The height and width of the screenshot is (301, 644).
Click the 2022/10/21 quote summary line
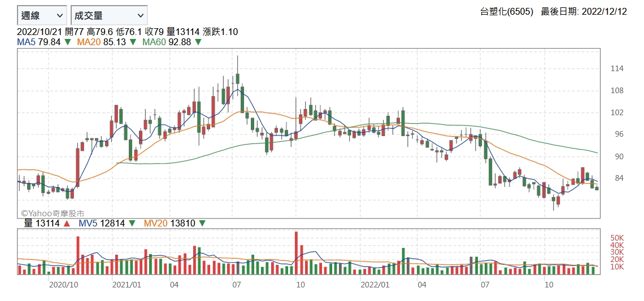point(128,32)
